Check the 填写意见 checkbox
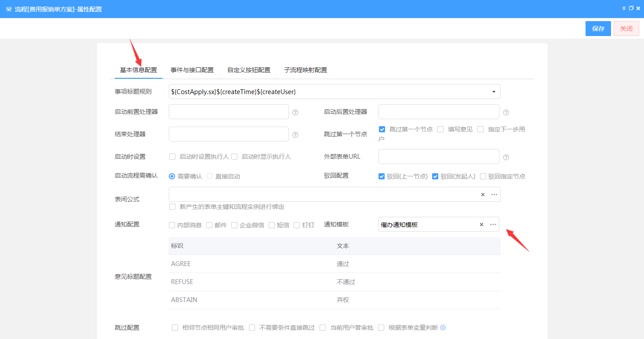Image resolution: width=644 pixels, height=339 pixels. (440, 129)
